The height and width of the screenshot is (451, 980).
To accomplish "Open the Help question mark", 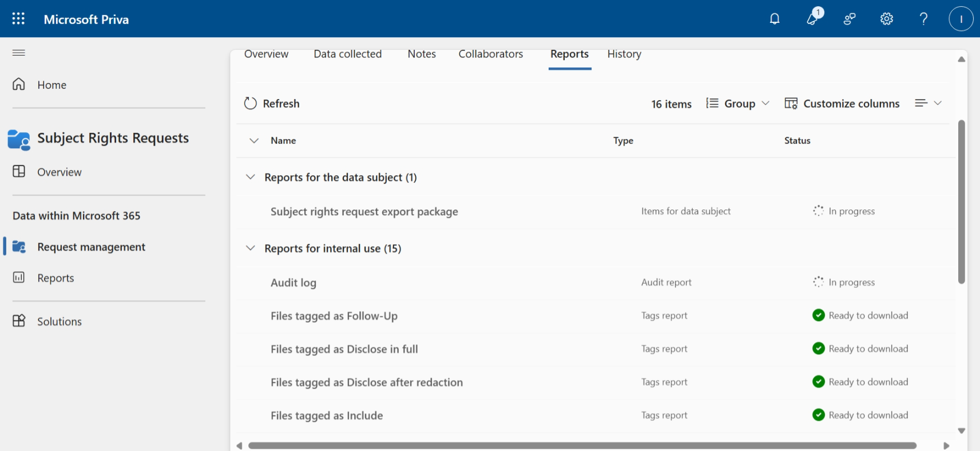I will tap(923, 19).
